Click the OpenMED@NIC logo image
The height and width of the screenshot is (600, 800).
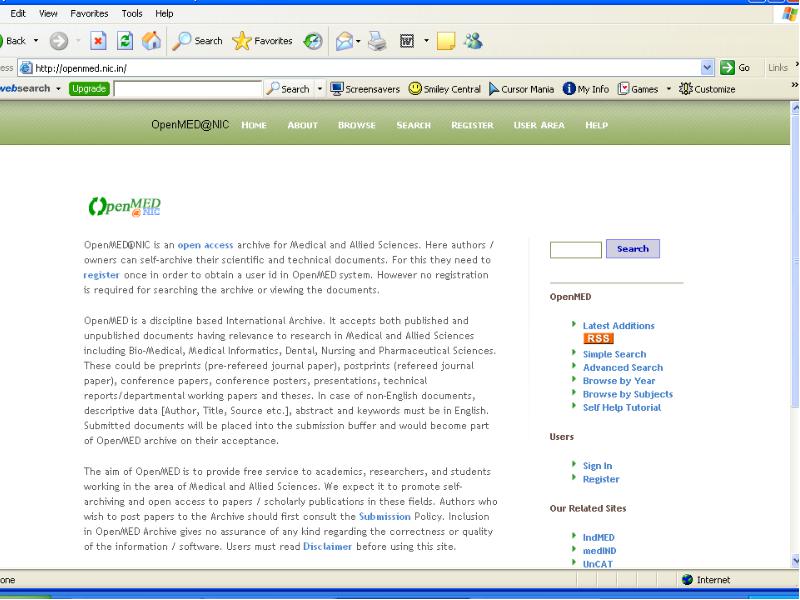pos(124,206)
